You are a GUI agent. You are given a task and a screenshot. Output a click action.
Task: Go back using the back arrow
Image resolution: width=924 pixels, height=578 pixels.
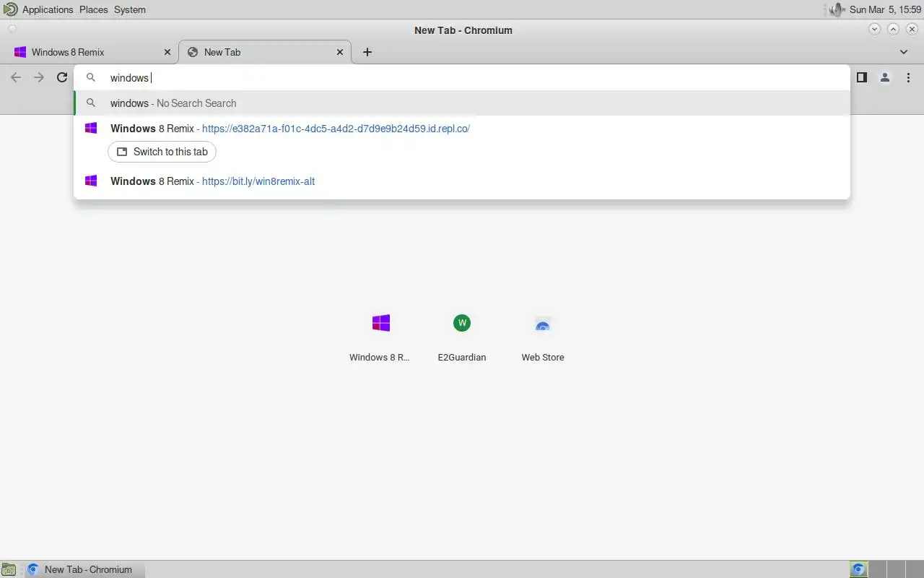pos(16,77)
